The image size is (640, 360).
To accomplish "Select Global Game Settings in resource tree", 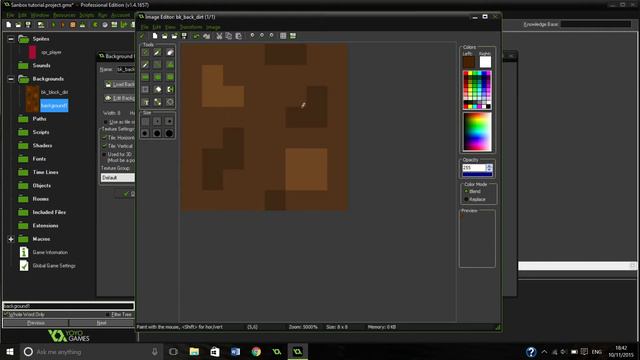I will point(54,266).
